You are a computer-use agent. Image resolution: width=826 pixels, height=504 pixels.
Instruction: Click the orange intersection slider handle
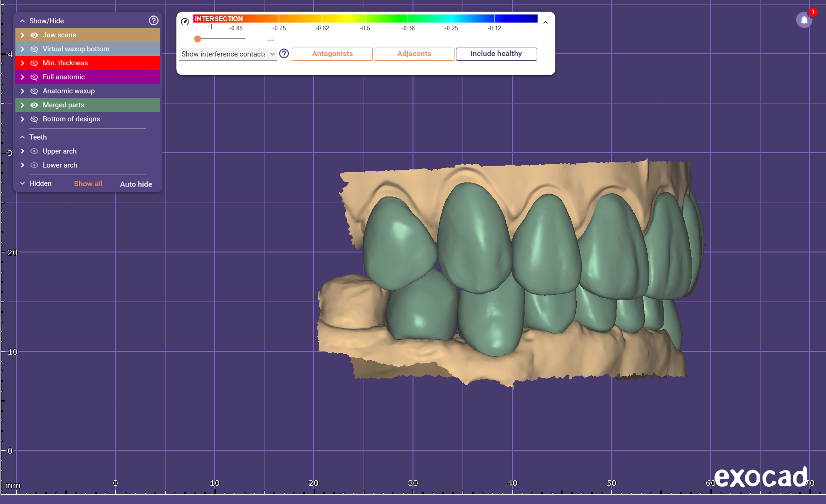(x=198, y=39)
